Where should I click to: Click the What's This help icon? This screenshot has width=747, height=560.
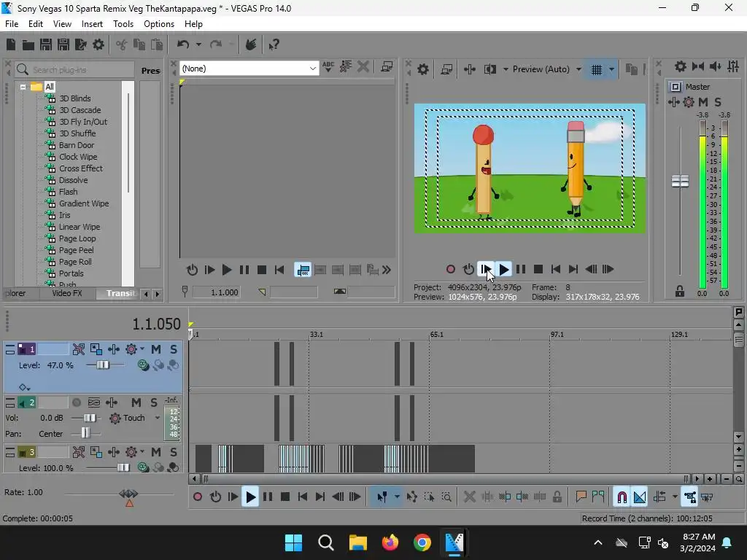pyautogui.click(x=274, y=44)
